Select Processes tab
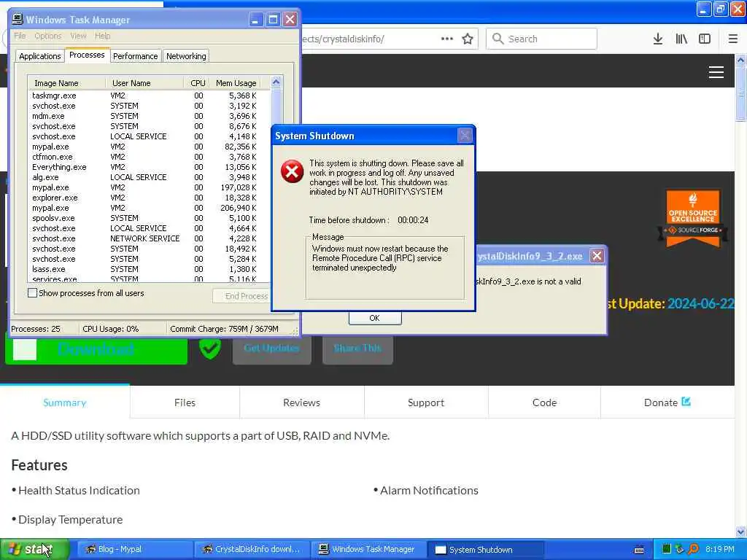Viewport: 747px width, 560px height. (x=87, y=55)
